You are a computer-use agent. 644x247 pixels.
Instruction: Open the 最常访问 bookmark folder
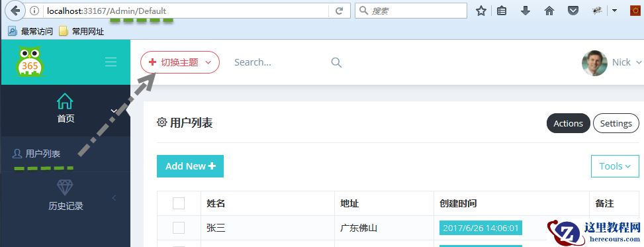31,31
